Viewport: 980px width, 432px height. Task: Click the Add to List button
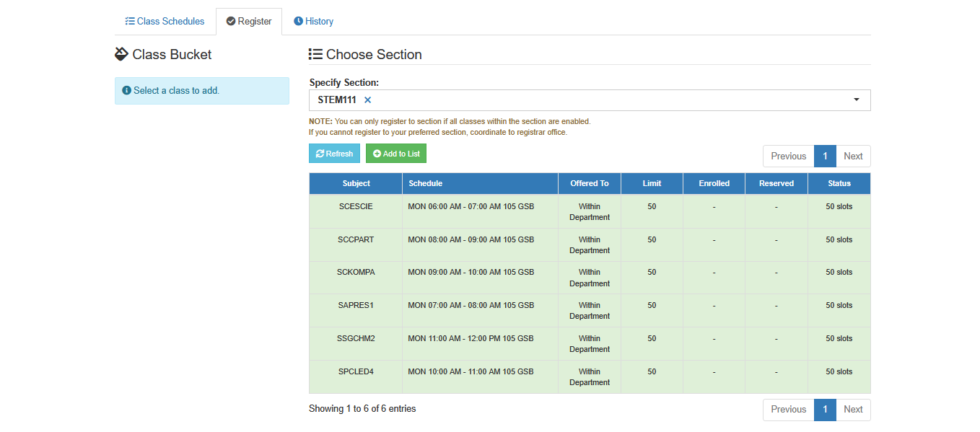pyautogui.click(x=396, y=154)
